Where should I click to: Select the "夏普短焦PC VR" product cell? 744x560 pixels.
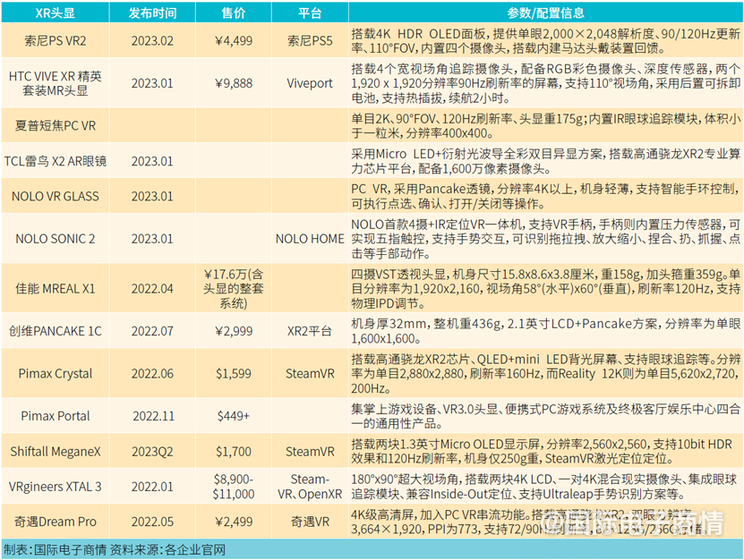(55, 125)
